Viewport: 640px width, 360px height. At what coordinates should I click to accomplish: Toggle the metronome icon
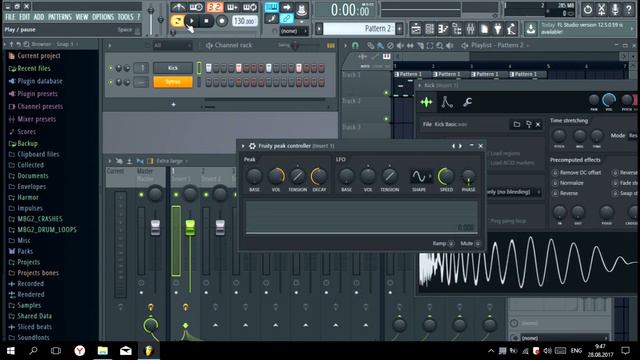pos(178,7)
